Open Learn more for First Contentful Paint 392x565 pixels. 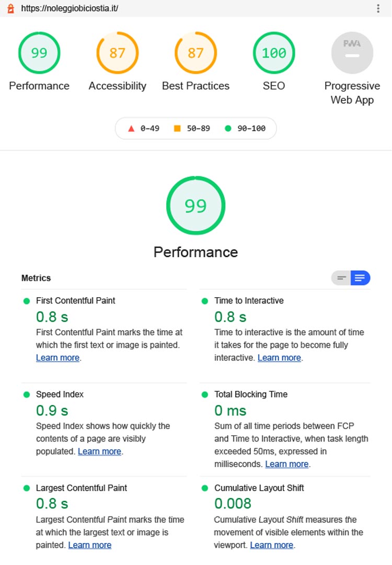coord(57,358)
